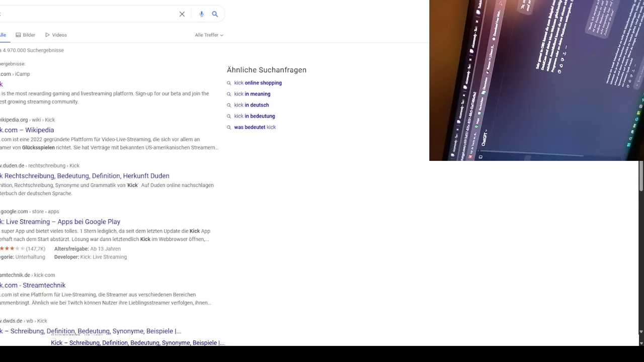The image size is (644, 362).
Task: Click the vertical scrollbar thumb
Action: [641, 176]
